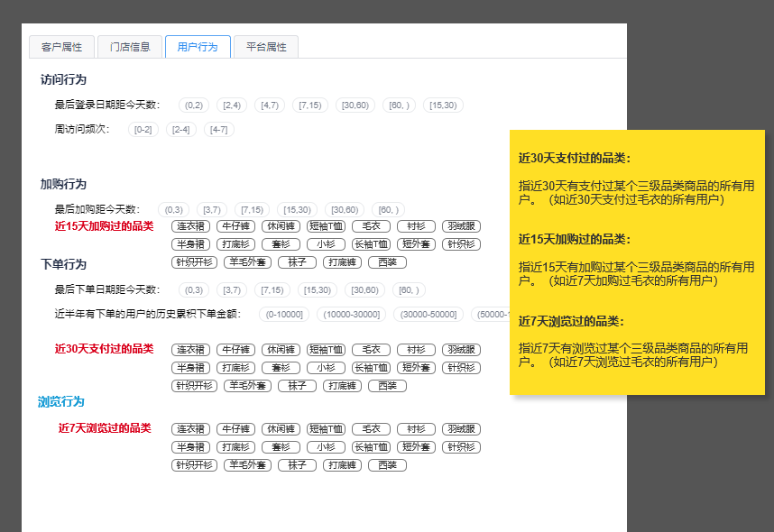
Task: Select 羊毛外套 under 近15天加购过的品类
Action: (x=247, y=262)
